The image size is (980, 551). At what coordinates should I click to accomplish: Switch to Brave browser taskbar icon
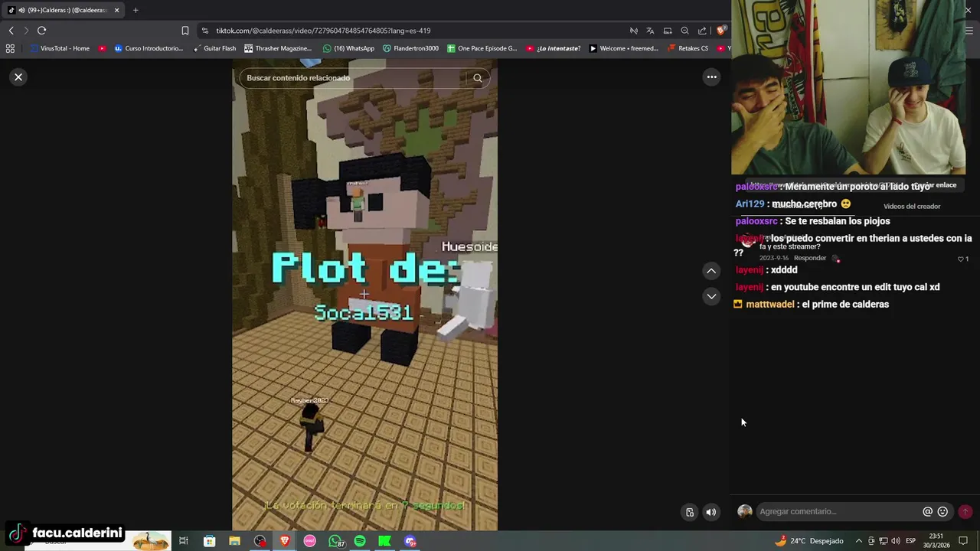coord(285,541)
